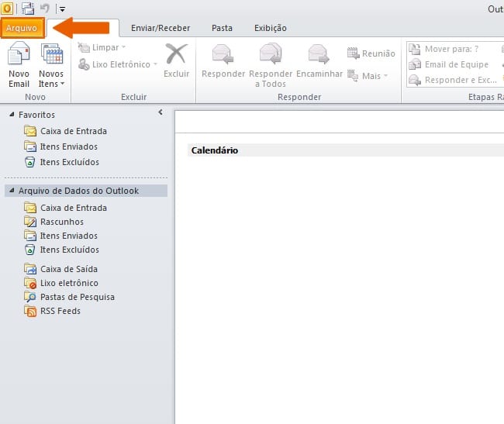Open the Lixo Eletrônico dropdown
Viewport: 504px width, 424px height.
(x=118, y=64)
